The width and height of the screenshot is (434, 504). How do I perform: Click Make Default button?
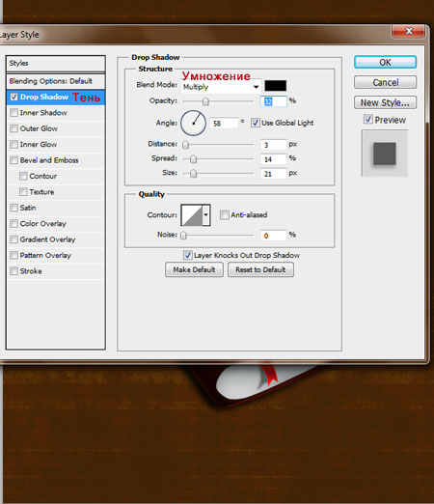(194, 269)
